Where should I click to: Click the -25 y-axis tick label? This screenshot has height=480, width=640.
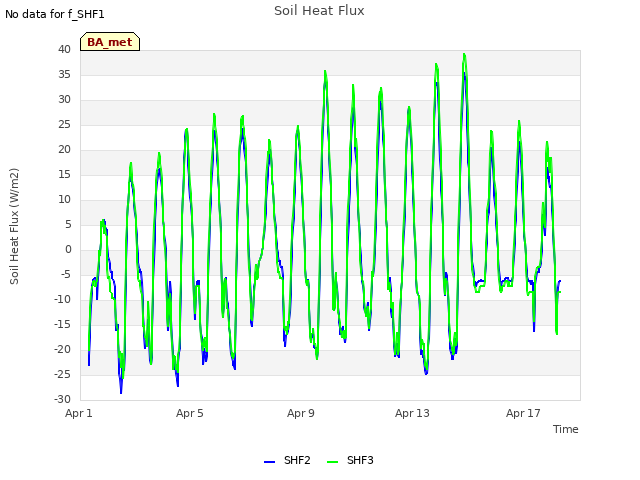coord(63,374)
